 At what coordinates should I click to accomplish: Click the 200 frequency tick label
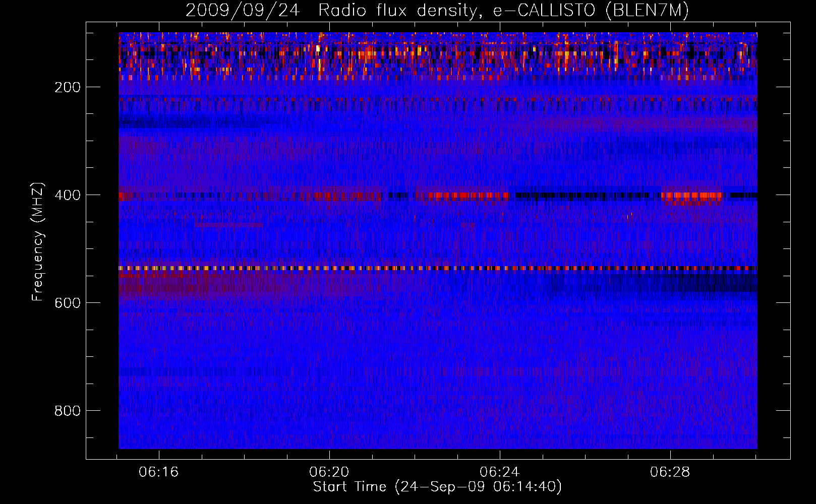click(68, 87)
